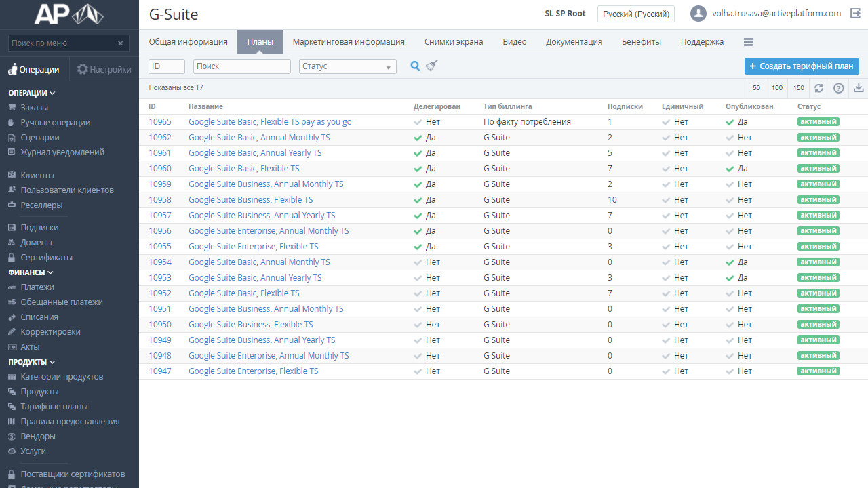Viewport: 868px width, 488px height.
Task: Click the search magnifier icon
Action: pos(415,66)
